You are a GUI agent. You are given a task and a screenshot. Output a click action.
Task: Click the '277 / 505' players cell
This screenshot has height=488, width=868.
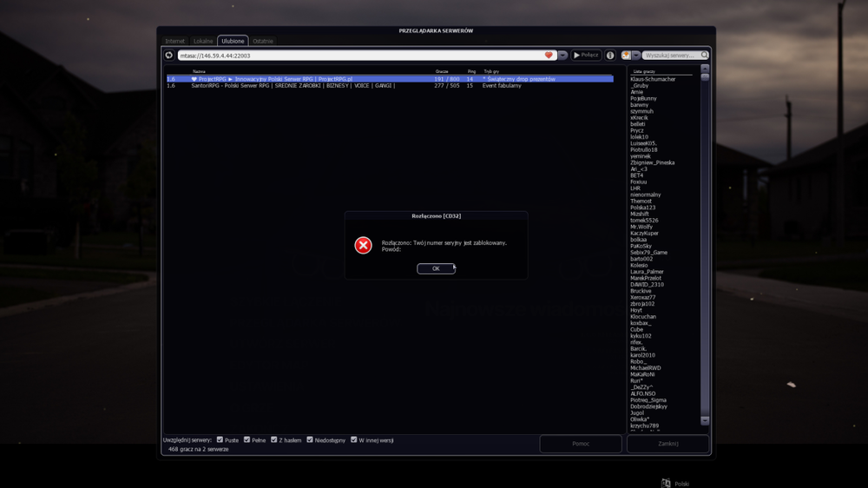coord(447,86)
